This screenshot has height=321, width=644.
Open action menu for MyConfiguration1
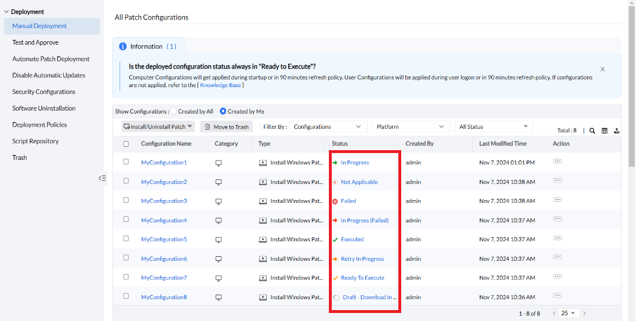[x=557, y=161]
